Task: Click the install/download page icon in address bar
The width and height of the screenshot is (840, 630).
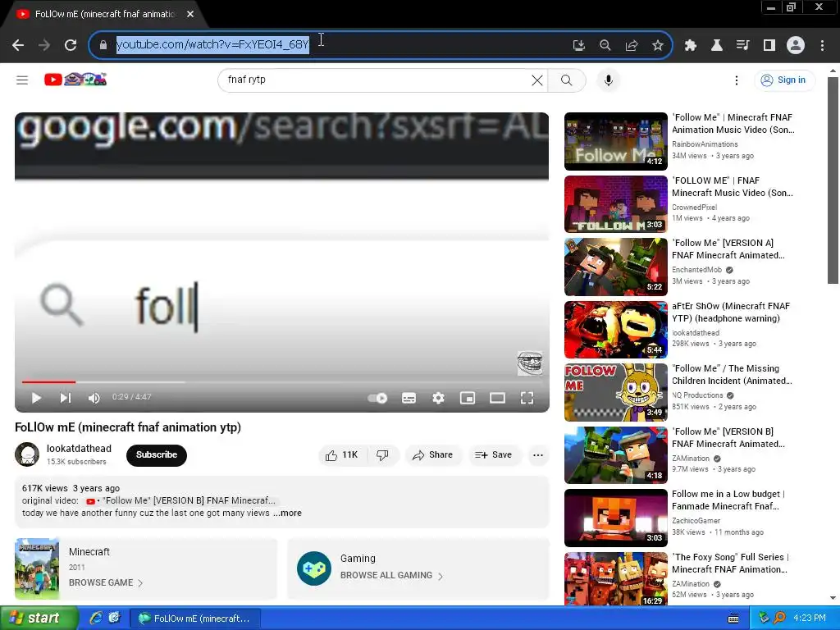Action: pyautogui.click(x=578, y=45)
